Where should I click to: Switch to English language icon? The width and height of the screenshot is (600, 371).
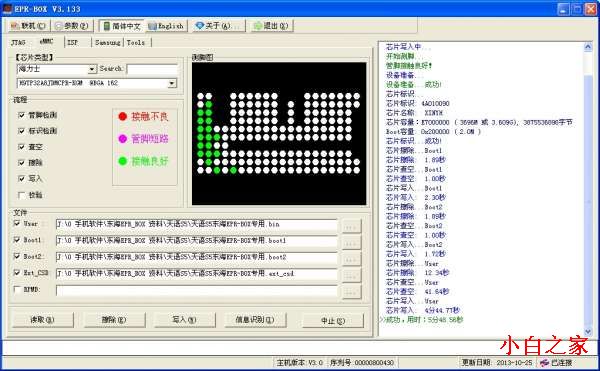tap(152, 26)
